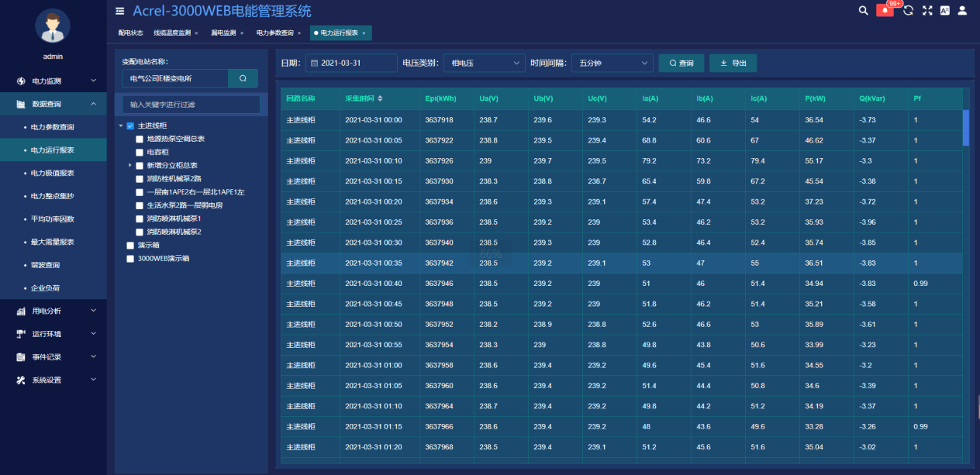
Task: Close the 电力运行报表 tab
Action: click(x=364, y=33)
